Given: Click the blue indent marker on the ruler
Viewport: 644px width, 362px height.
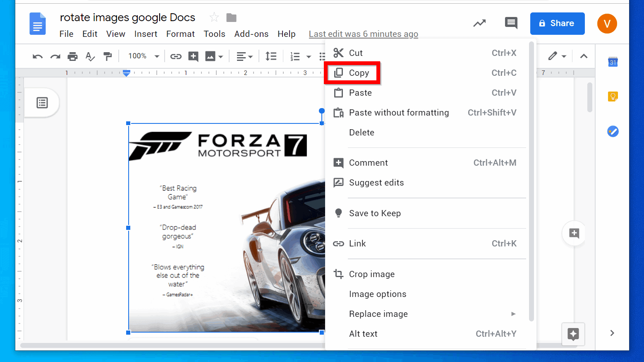Looking at the screenshot, I should tap(126, 73).
